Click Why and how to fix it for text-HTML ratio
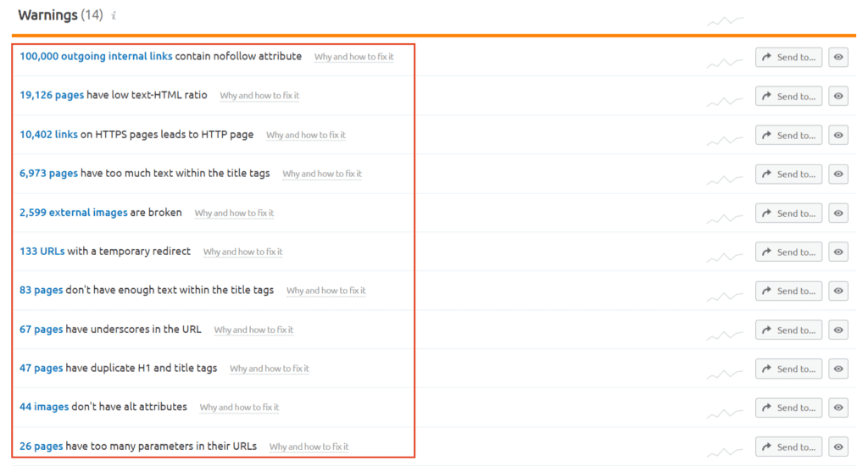Image resolution: width=868 pixels, height=466 pixels. click(259, 96)
